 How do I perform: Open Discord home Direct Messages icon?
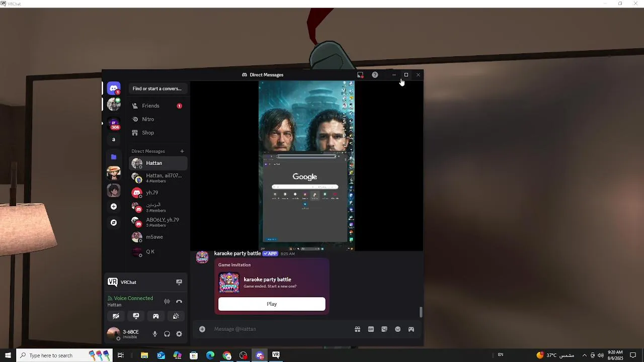114,88
